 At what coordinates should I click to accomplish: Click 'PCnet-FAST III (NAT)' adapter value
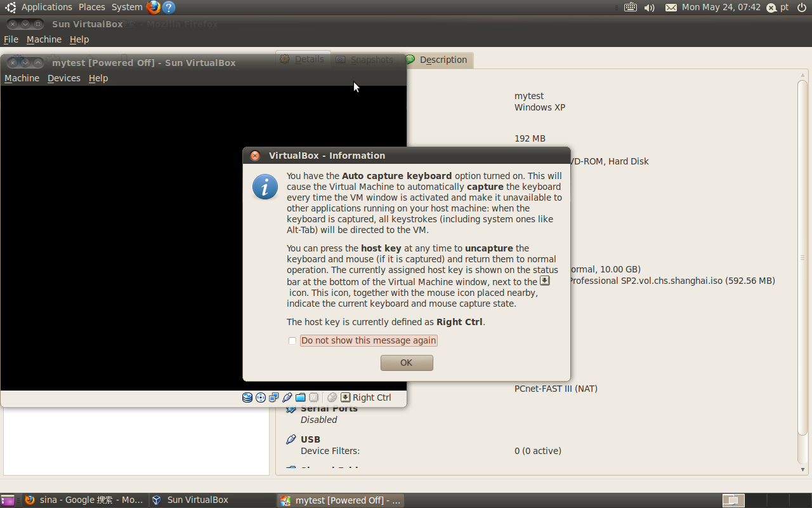pyautogui.click(x=556, y=389)
